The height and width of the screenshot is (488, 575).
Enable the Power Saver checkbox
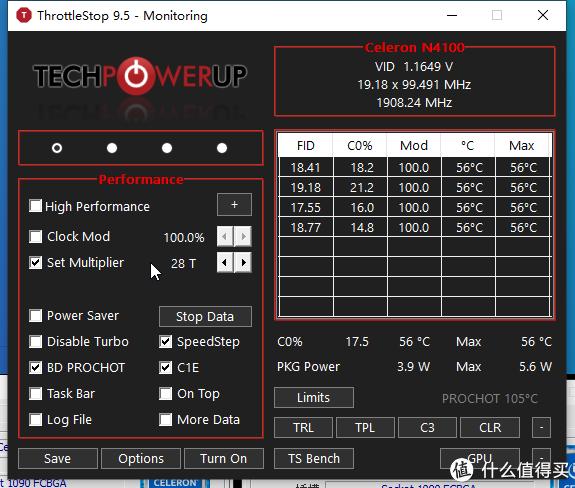click(x=36, y=315)
